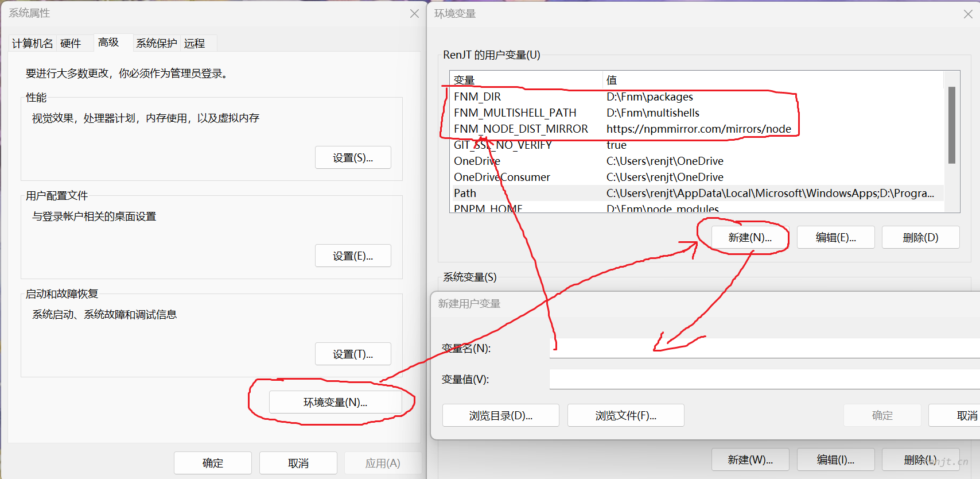This screenshot has width=980, height=479.
Task: Select the 高级 tab
Action: (108, 43)
